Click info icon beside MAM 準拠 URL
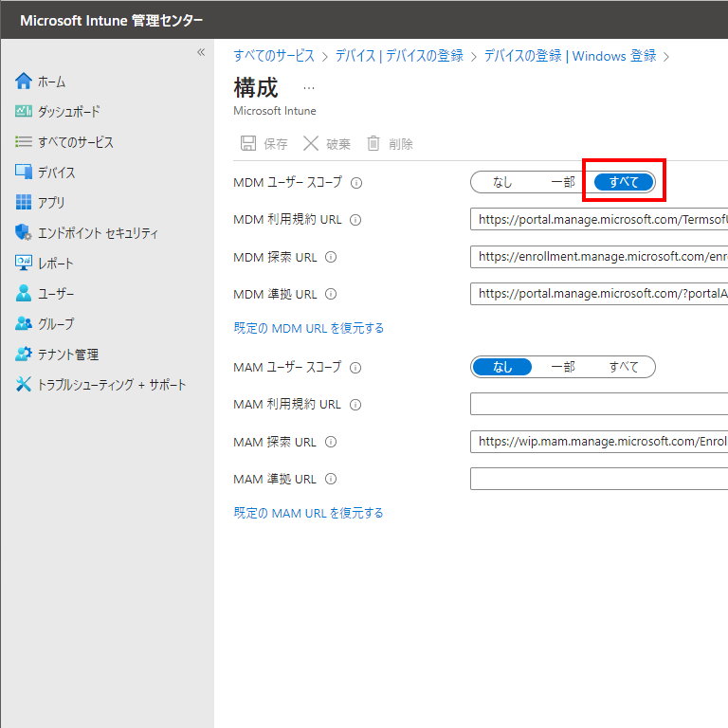This screenshot has width=728, height=728. 331,479
